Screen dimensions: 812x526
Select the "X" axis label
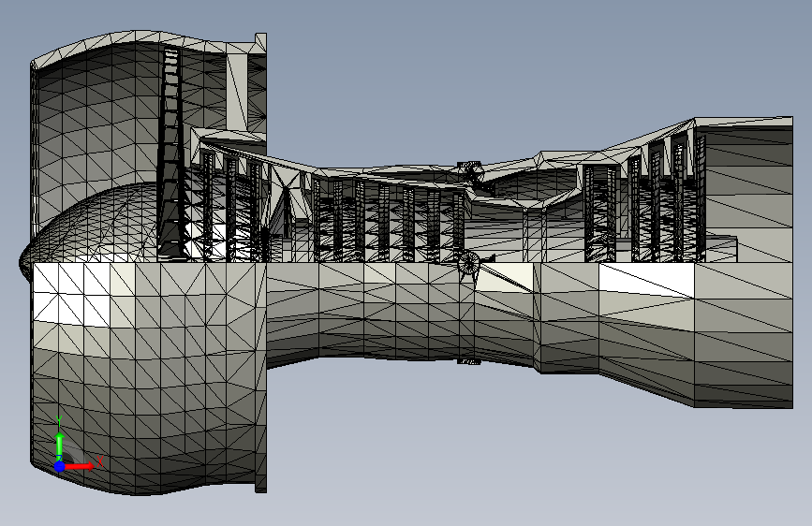coord(100,461)
